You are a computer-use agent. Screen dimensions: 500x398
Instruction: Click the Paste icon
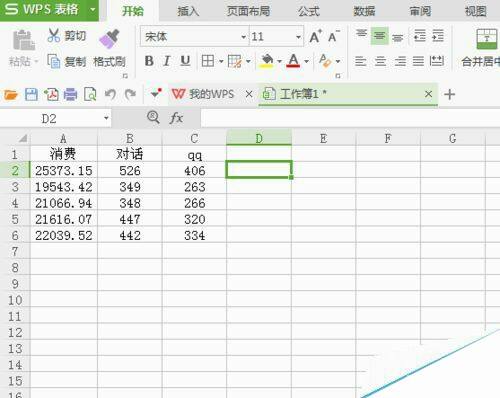pos(23,40)
